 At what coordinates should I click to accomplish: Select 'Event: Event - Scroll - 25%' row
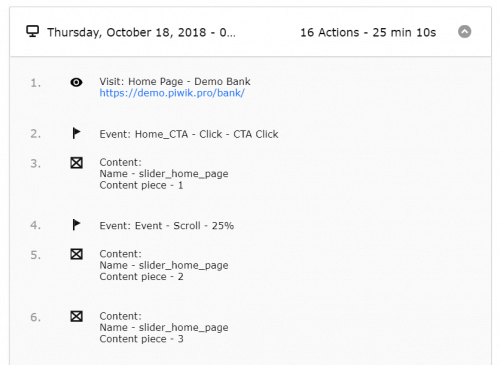pos(167,226)
